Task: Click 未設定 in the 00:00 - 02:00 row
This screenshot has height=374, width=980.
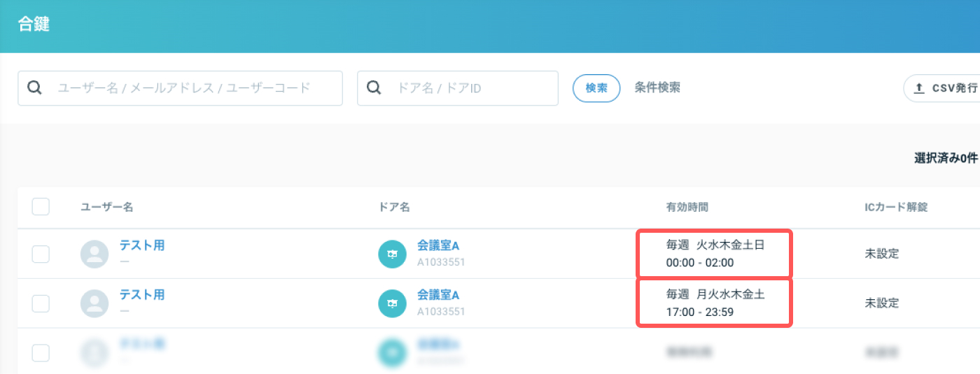Action: coord(882,254)
